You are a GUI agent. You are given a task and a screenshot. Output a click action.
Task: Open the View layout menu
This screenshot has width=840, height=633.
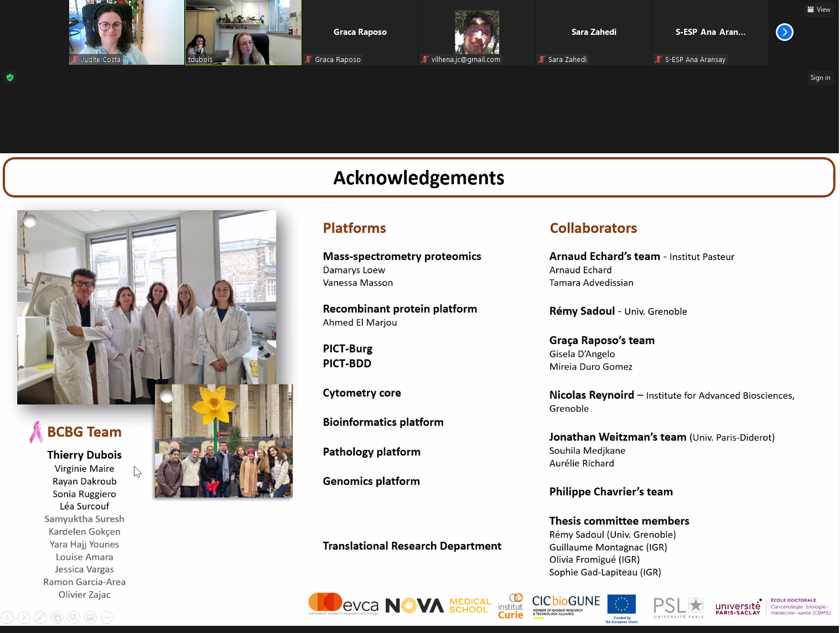pos(819,9)
